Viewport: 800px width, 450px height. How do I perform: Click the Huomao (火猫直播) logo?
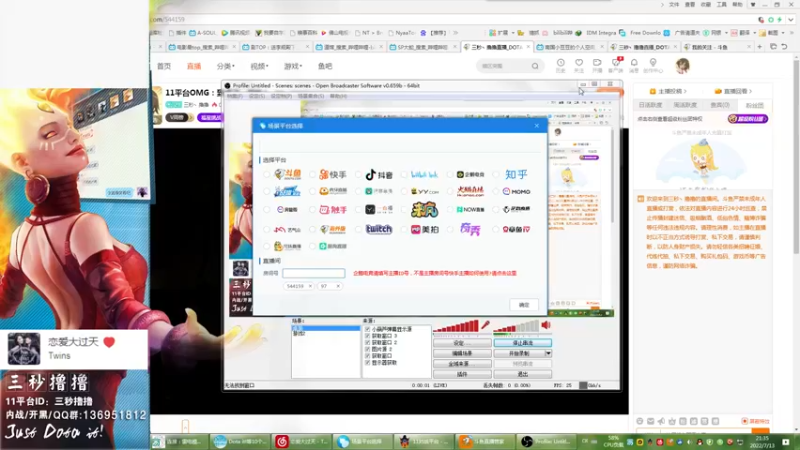(x=470, y=191)
